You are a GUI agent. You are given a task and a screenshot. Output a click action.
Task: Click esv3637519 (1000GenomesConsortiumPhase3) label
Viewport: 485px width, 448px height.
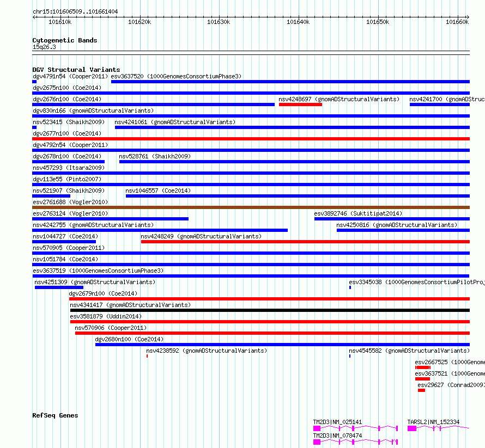[x=98, y=271]
